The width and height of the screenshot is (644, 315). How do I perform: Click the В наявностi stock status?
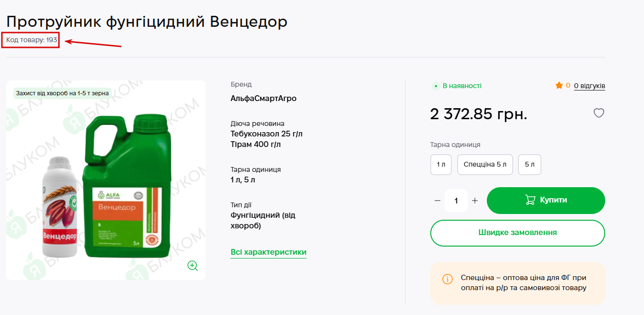(461, 86)
